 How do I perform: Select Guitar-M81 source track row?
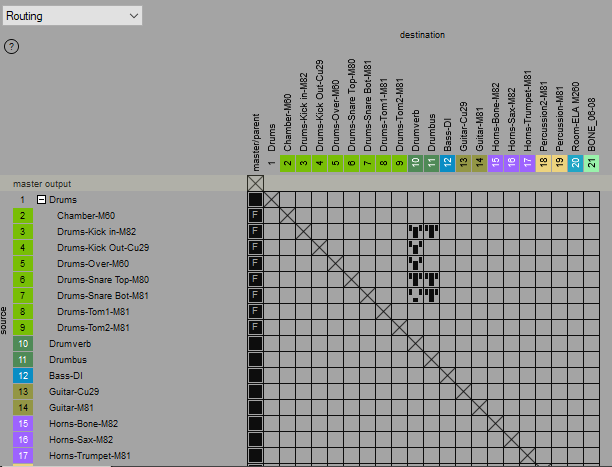pyautogui.click(x=71, y=408)
